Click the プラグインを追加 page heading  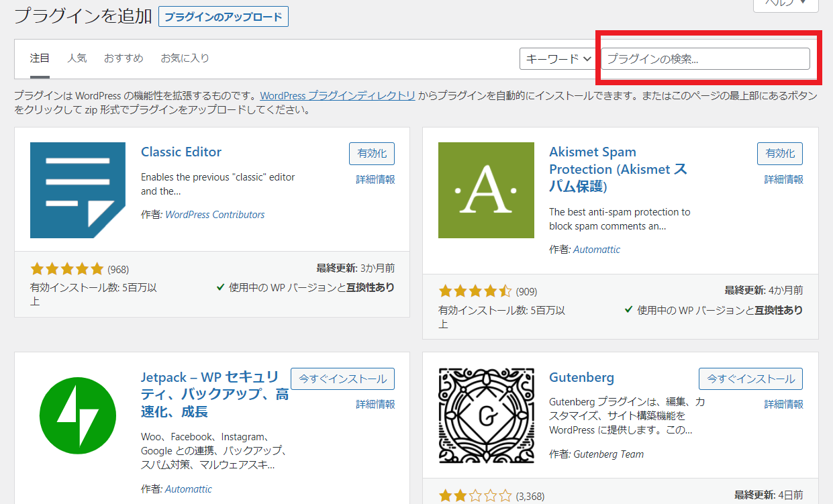point(83,16)
